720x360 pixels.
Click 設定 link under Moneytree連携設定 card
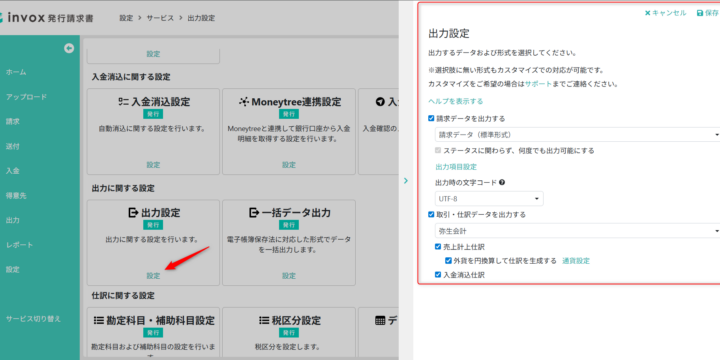point(289,165)
